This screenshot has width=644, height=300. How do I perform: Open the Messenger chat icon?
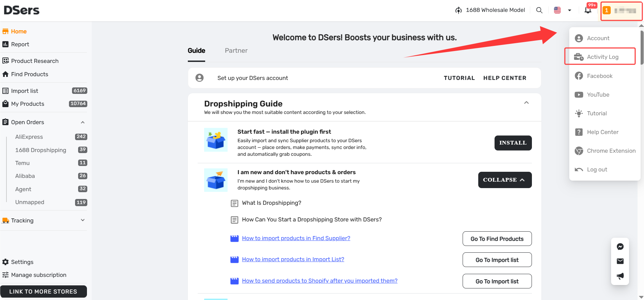(x=620, y=247)
